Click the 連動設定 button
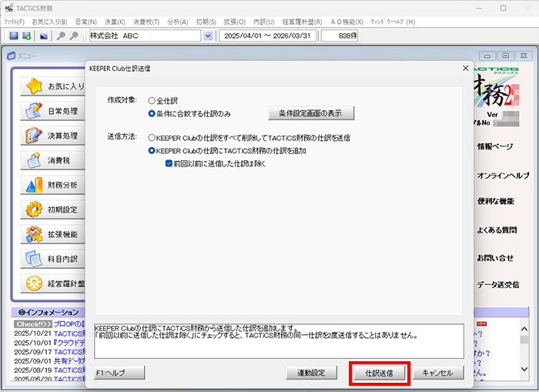539x392 pixels. tap(311, 373)
